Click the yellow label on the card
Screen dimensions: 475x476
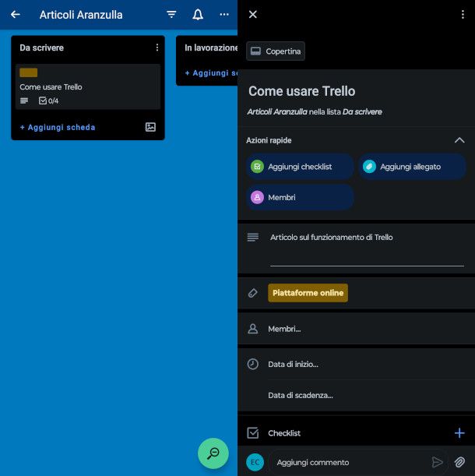(29, 72)
